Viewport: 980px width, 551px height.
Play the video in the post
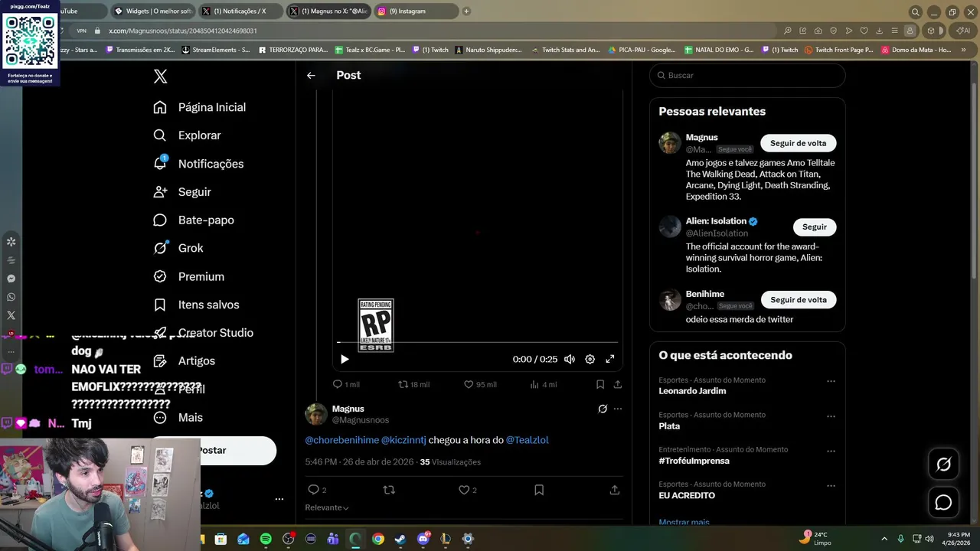(345, 359)
